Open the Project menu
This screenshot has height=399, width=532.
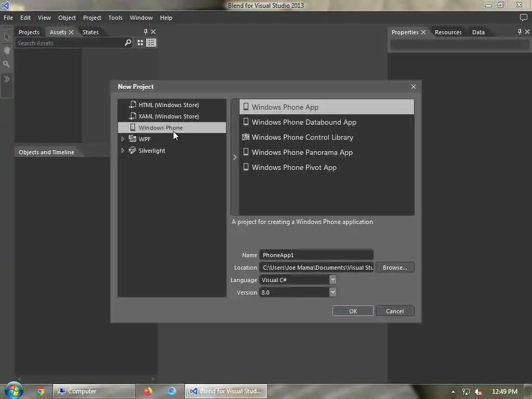(92, 18)
